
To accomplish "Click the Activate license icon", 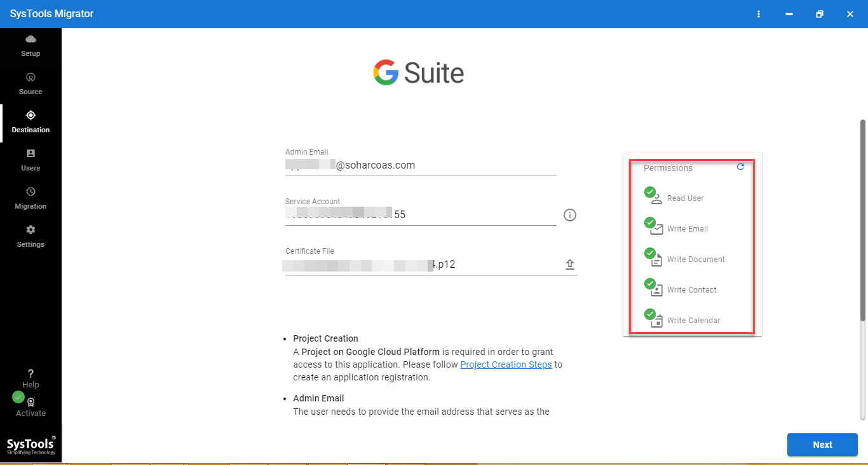I will pyautogui.click(x=31, y=402).
